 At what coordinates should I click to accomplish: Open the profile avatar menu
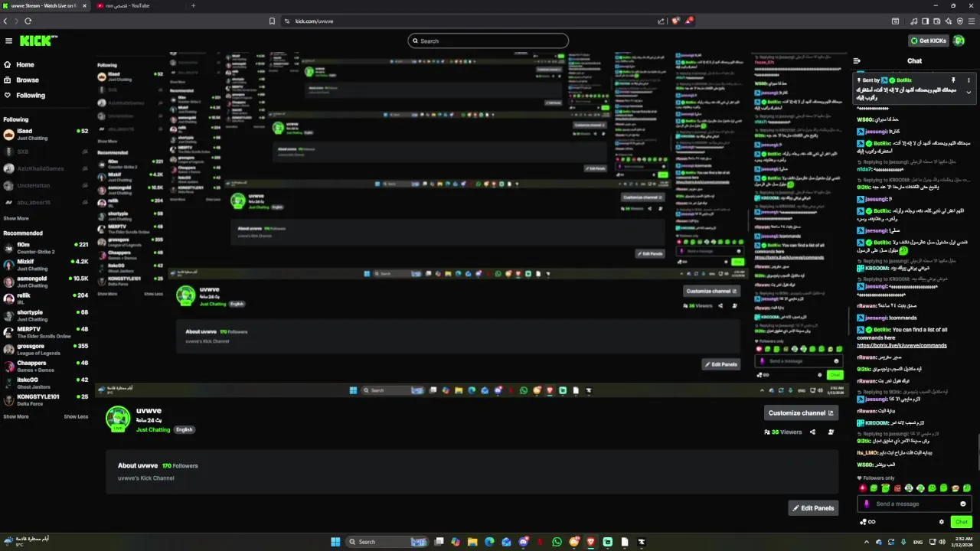coord(959,41)
